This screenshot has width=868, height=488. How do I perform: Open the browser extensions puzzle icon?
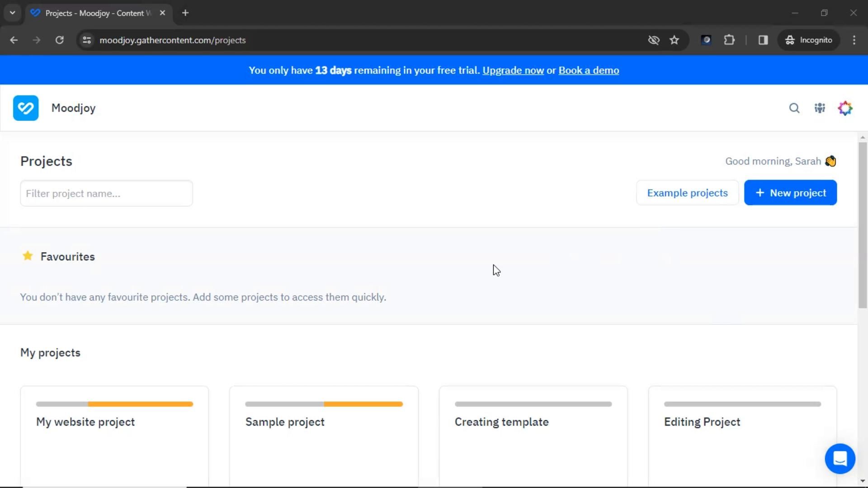click(729, 40)
